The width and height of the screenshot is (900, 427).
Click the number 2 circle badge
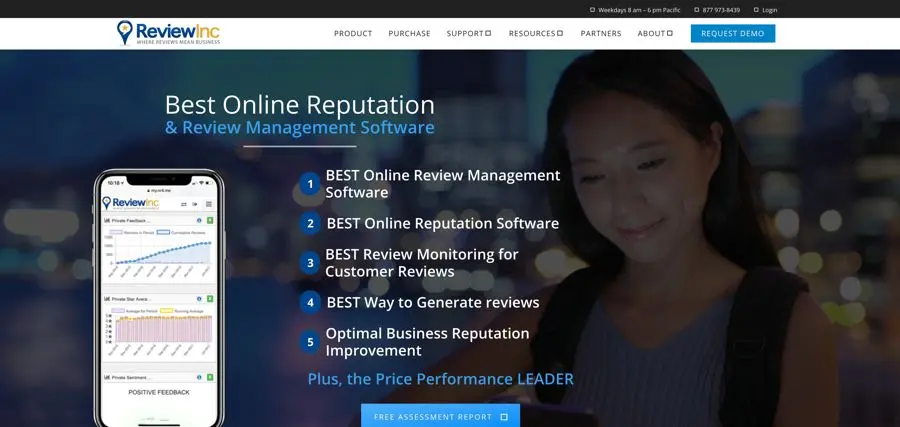[310, 224]
